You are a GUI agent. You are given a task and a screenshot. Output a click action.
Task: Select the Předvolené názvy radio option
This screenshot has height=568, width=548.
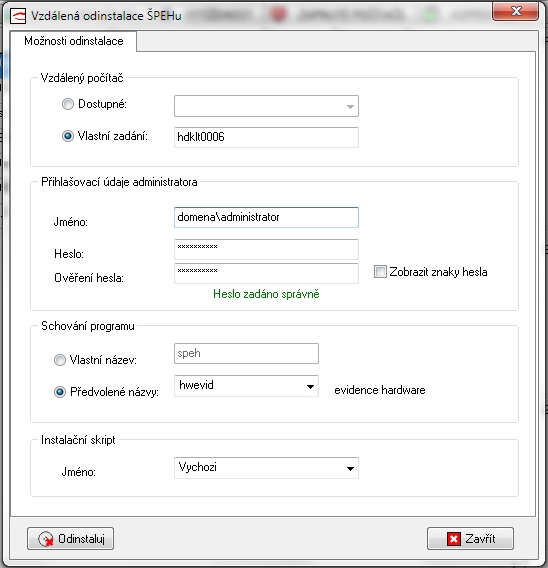point(60,392)
